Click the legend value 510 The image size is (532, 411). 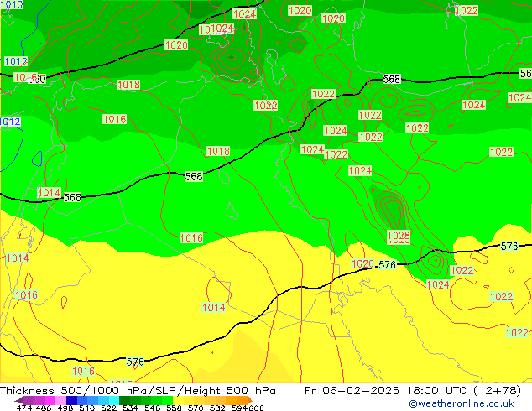[x=87, y=408]
